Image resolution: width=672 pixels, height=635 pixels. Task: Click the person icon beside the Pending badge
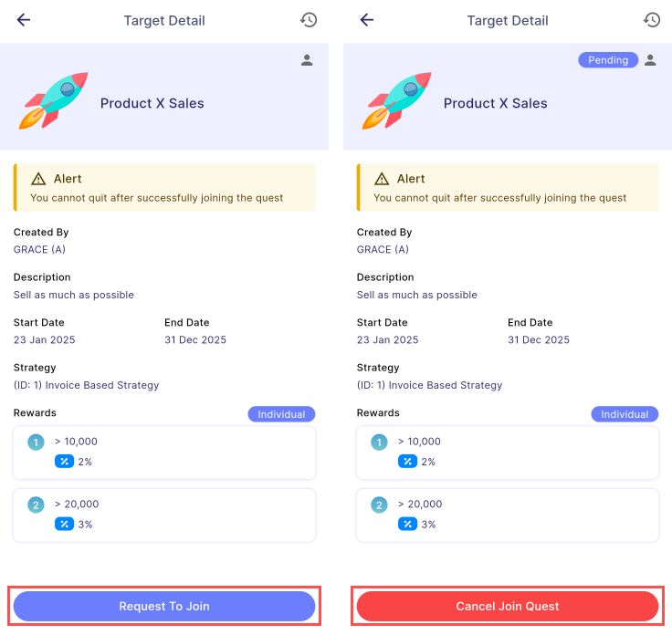point(650,60)
